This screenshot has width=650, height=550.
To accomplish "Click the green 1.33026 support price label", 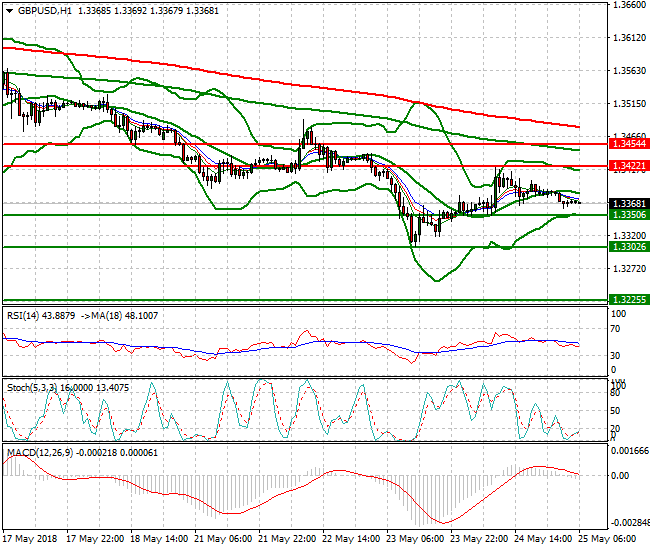I will pos(629,247).
